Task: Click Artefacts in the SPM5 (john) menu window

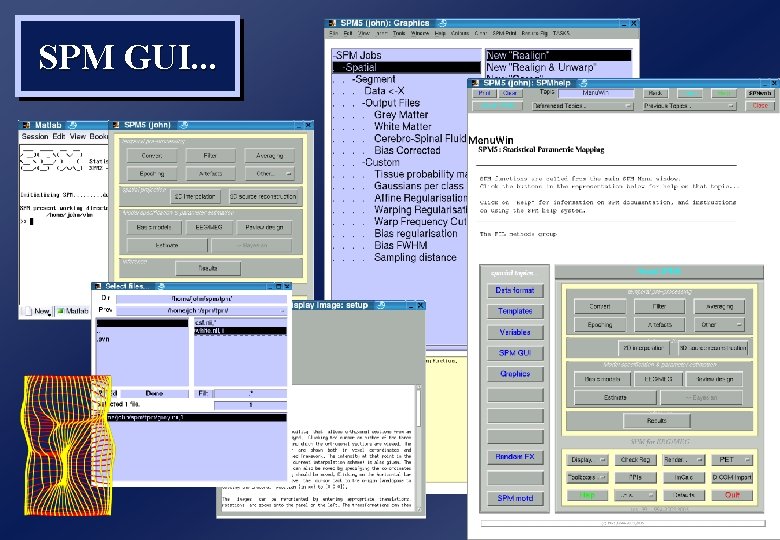Action: click(x=210, y=174)
